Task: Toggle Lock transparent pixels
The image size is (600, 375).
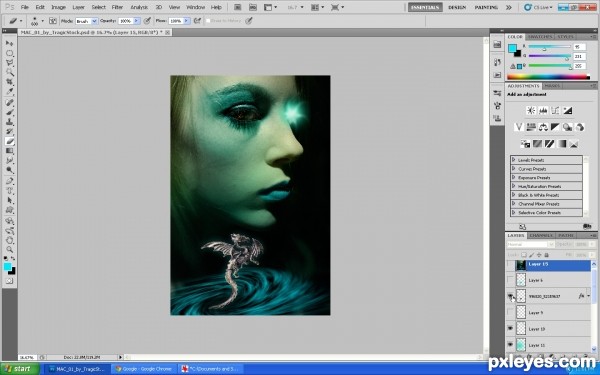Action: pos(524,255)
